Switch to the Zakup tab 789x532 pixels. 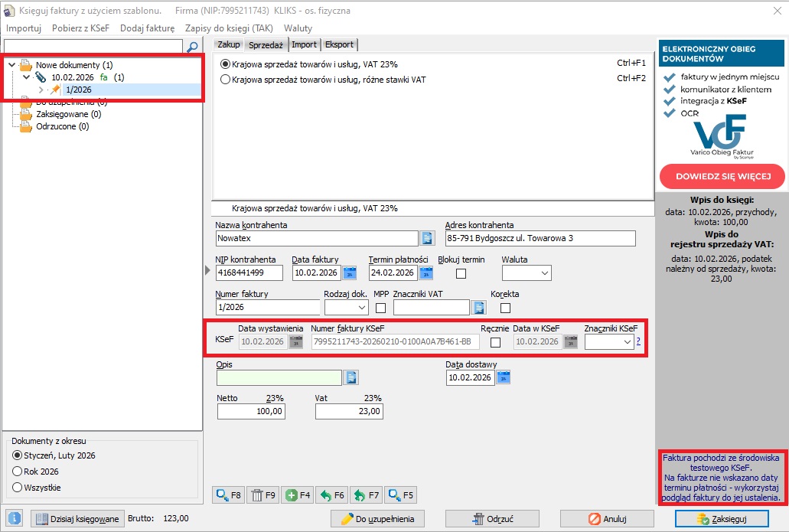pos(228,44)
